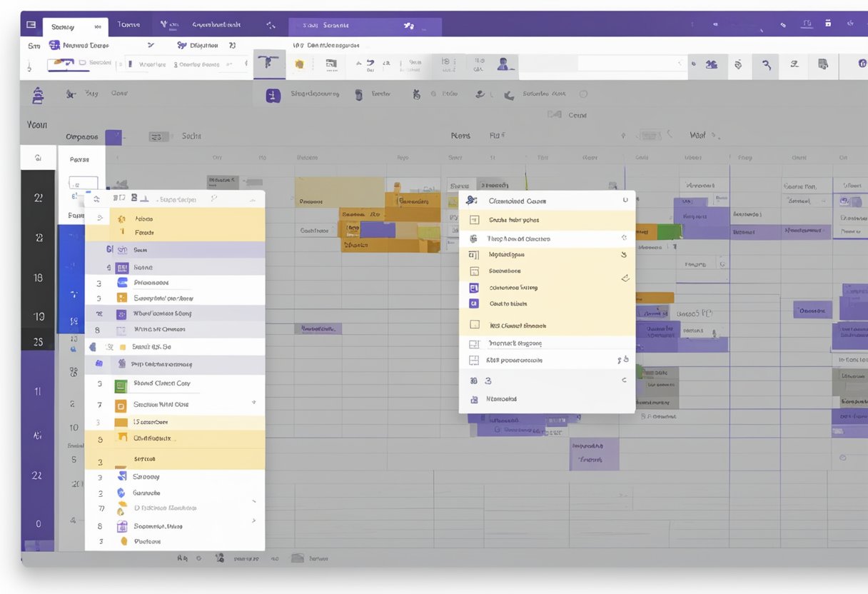Click the window icon in the top-left title bar

click(x=31, y=25)
